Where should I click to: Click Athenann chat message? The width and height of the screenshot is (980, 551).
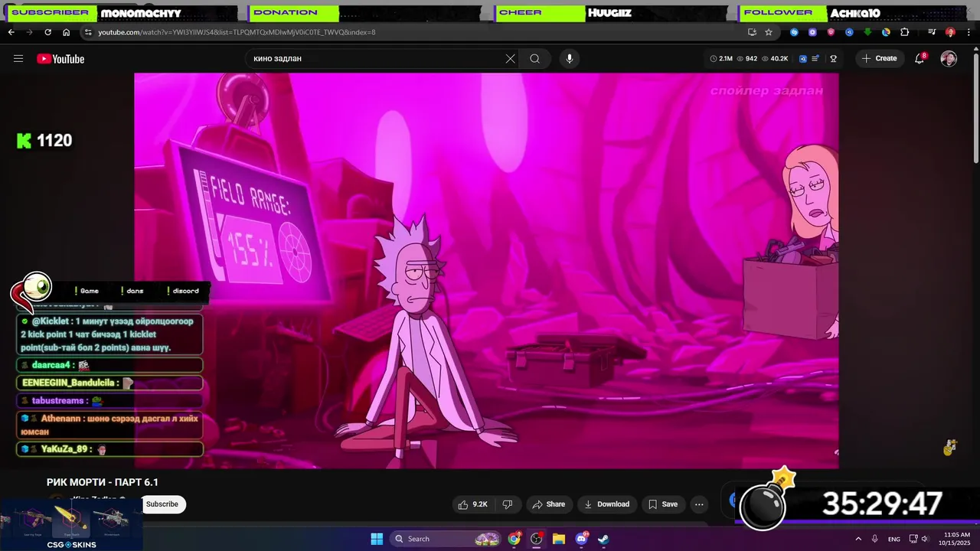tap(109, 425)
